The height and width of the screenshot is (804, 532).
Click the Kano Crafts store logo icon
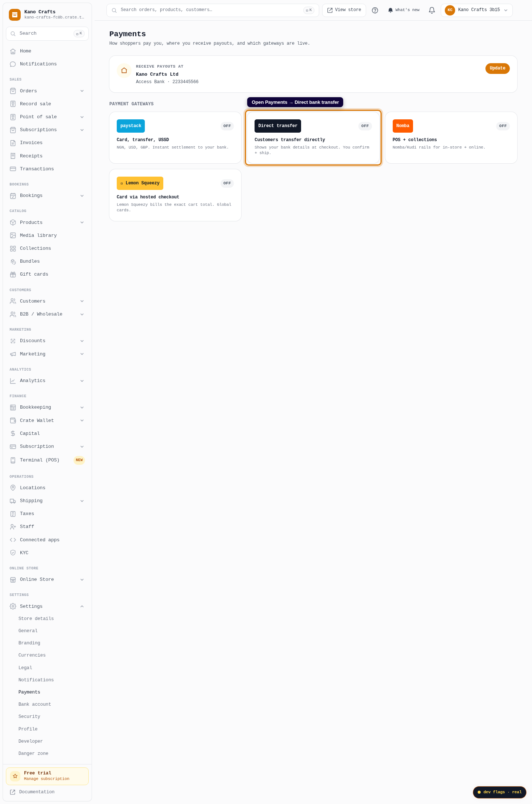(x=15, y=15)
